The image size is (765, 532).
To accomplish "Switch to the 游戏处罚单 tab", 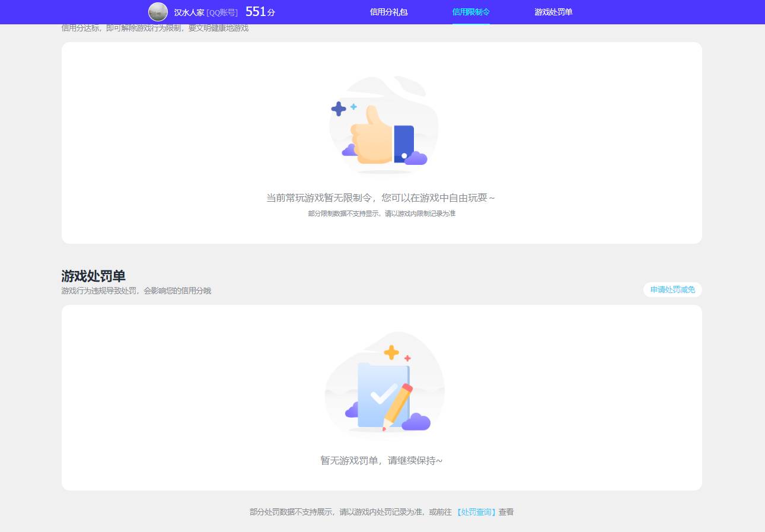I will click(552, 12).
